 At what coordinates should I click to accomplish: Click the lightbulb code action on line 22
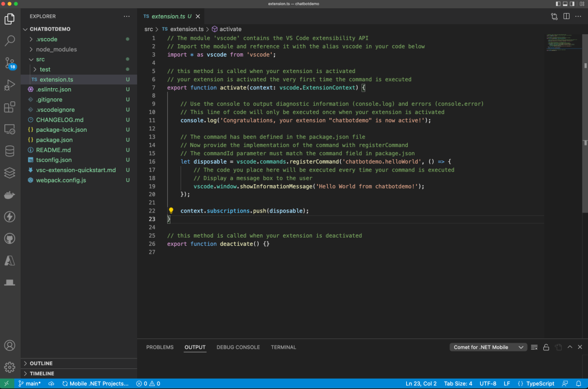(x=171, y=210)
